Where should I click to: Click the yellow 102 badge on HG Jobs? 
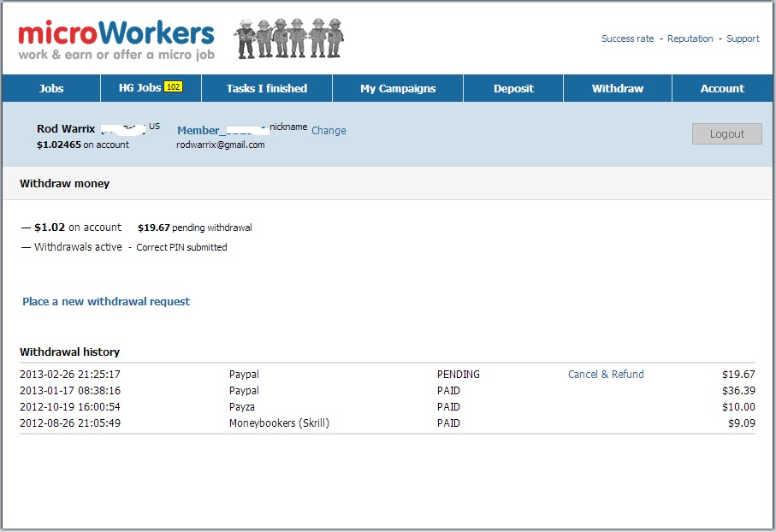173,87
